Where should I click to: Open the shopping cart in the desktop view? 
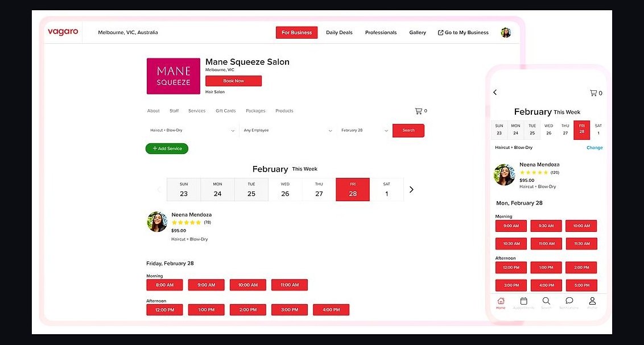point(419,111)
